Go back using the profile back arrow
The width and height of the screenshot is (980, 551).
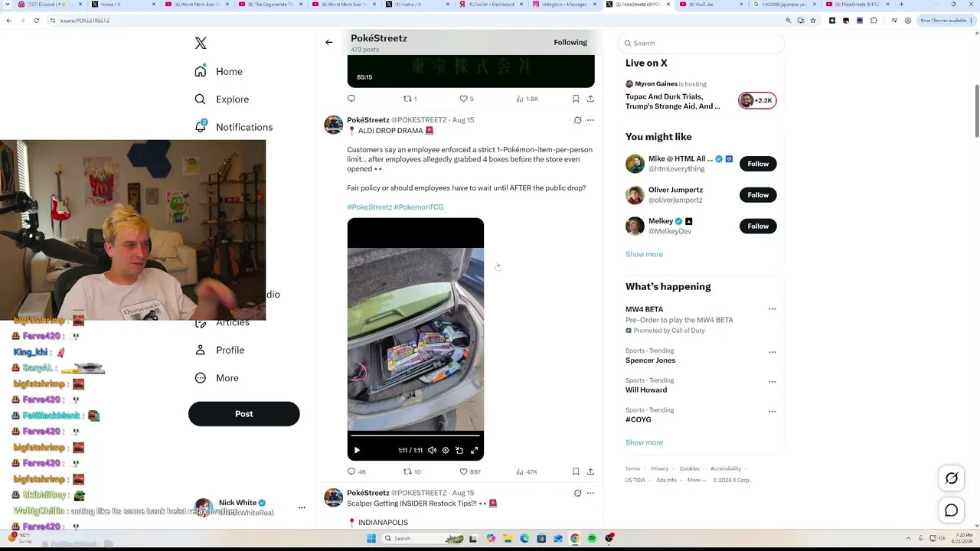click(329, 43)
